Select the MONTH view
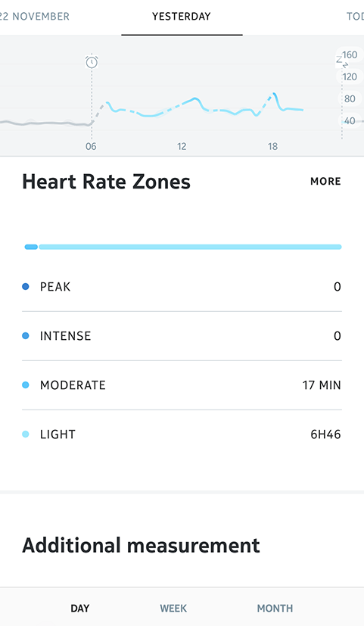Viewport: 364px width, 626px height. [x=275, y=608]
